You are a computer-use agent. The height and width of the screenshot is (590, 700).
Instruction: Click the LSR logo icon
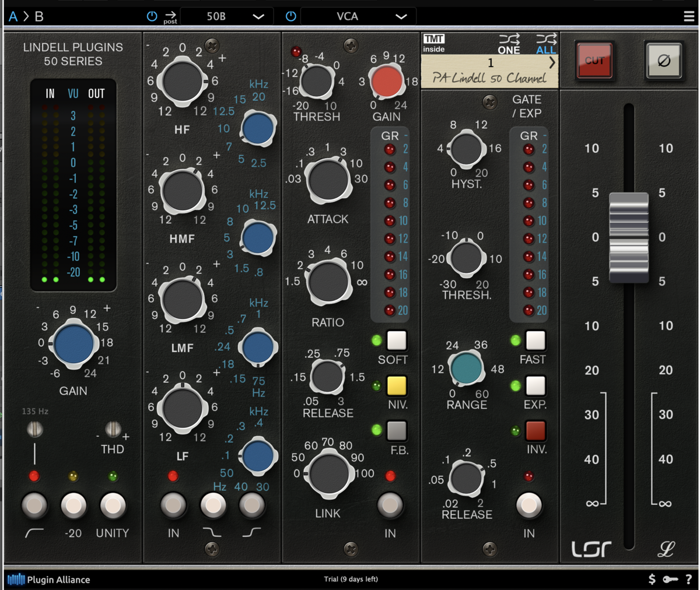[x=591, y=549]
